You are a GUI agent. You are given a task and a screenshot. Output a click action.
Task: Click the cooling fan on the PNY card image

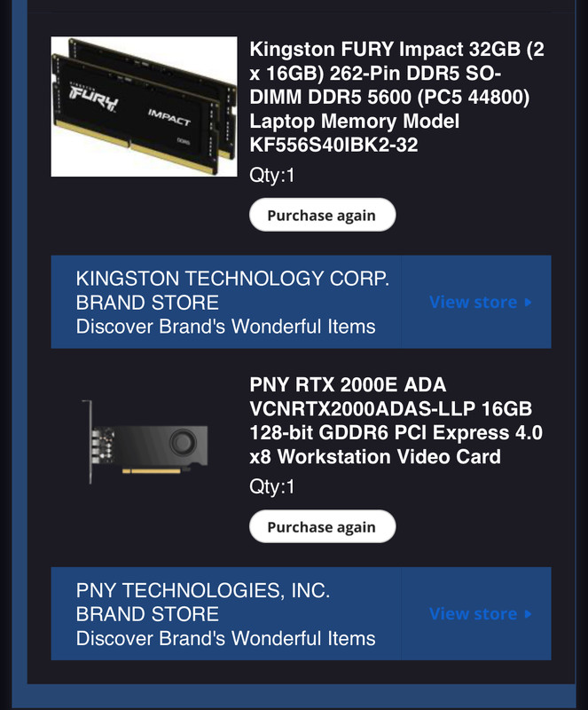click(183, 442)
